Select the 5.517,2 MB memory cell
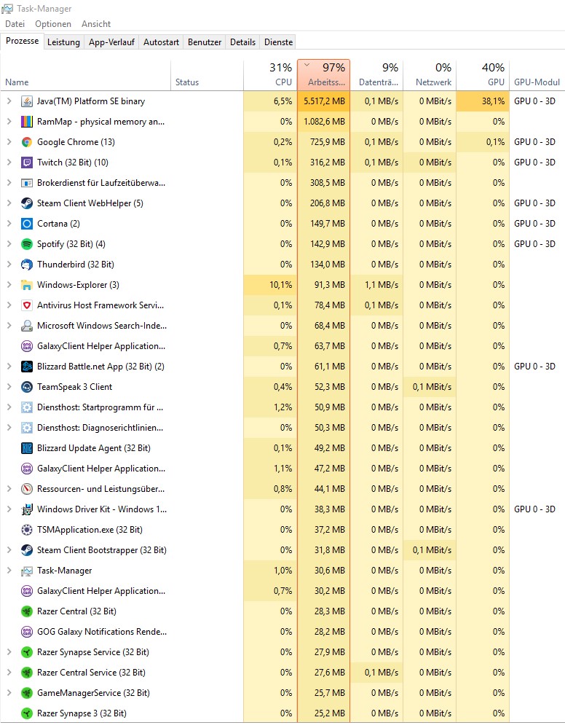The image size is (565, 728). click(x=324, y=101)
